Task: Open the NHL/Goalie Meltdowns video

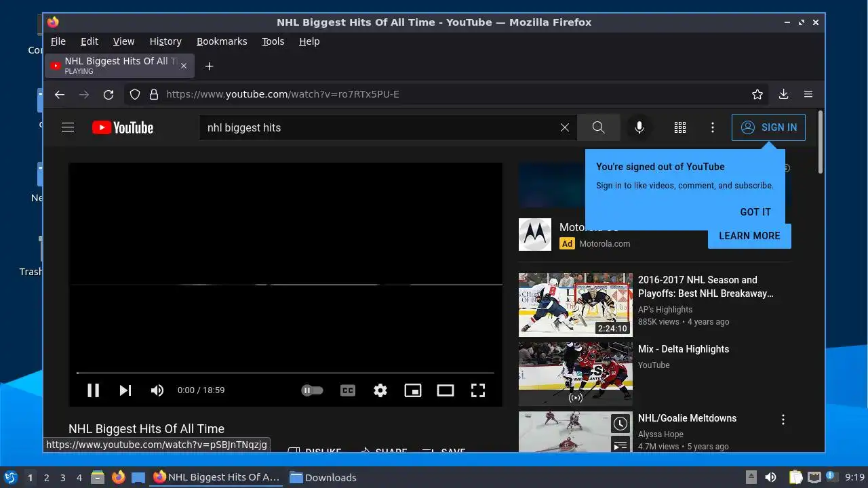Action: (x=687, y=418)
